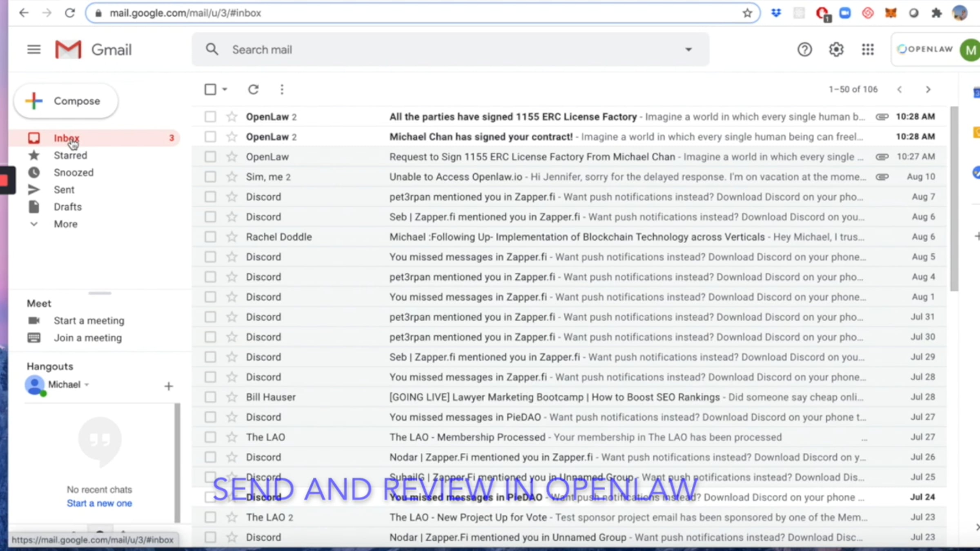The height and width of the screenshot is (551, 980).
Task: Click the Compose button
Action: click(66, 101)
